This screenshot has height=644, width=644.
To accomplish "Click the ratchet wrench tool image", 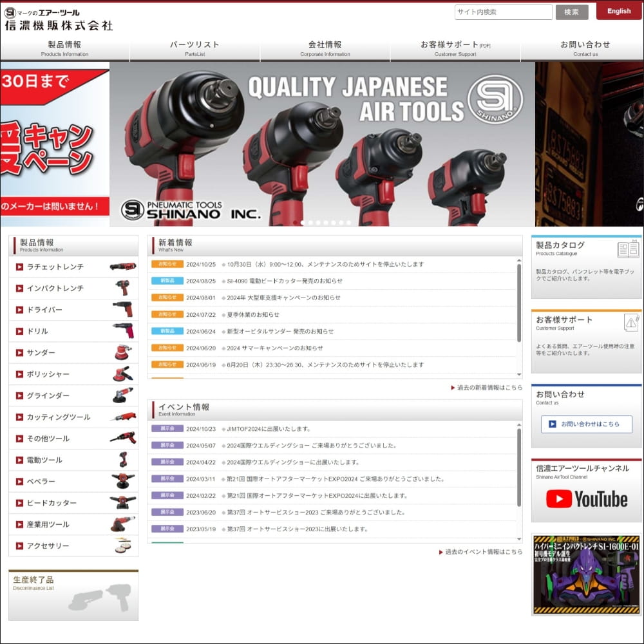I will coord(122,267).
